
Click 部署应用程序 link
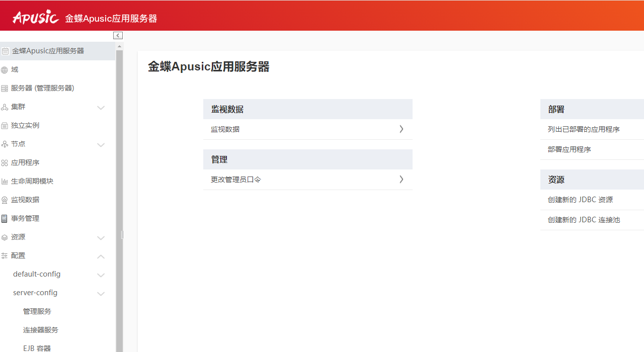click(569, 149)
